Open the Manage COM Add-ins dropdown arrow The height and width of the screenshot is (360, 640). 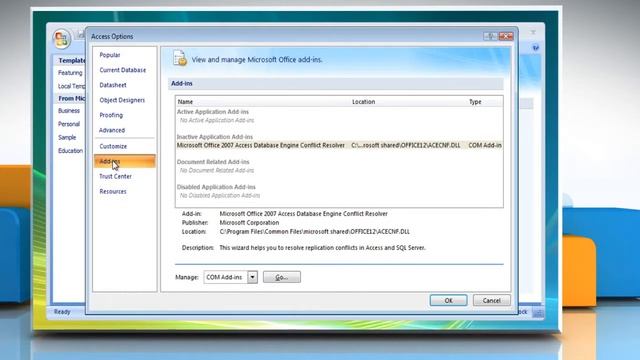point(253,277)
